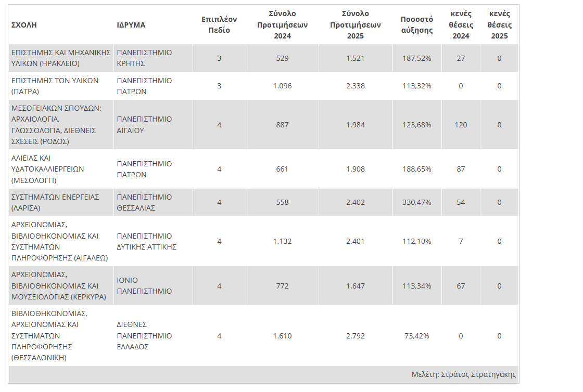Select the Επιπλέον Πεδίο column header

coord(219,24)
